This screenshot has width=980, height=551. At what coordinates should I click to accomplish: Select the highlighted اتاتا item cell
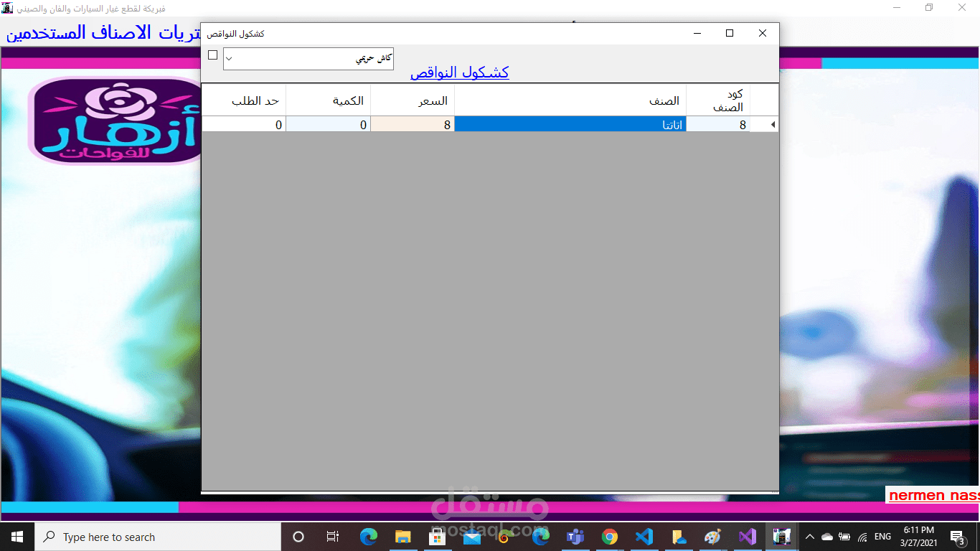coord(570,125)
